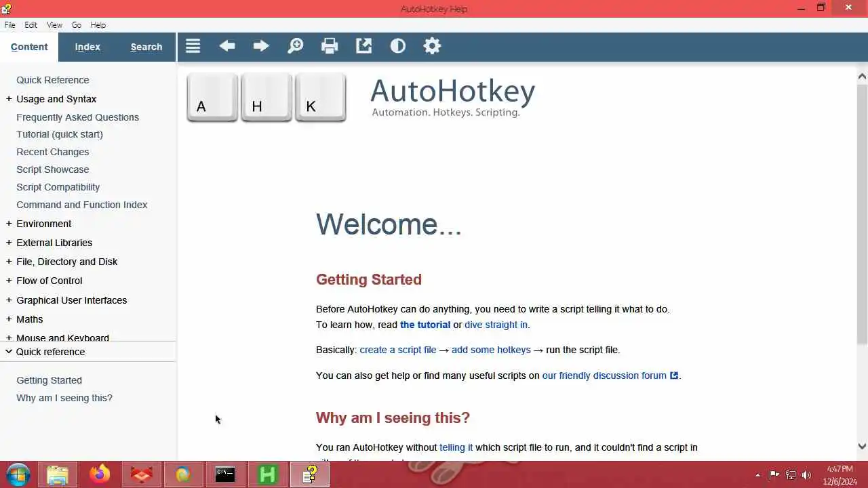Open the Recent Changes entry
The height and width of the screenshot is (488, 868).
53,152
